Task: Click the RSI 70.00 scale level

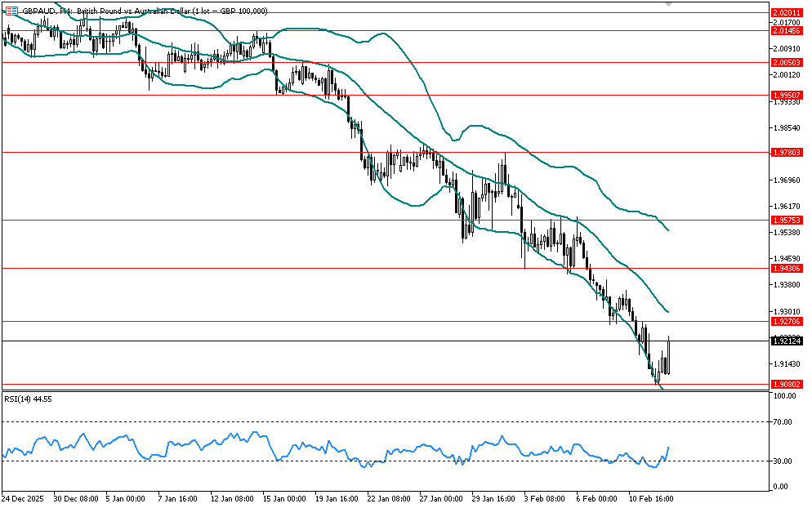Action: point(785,422)
